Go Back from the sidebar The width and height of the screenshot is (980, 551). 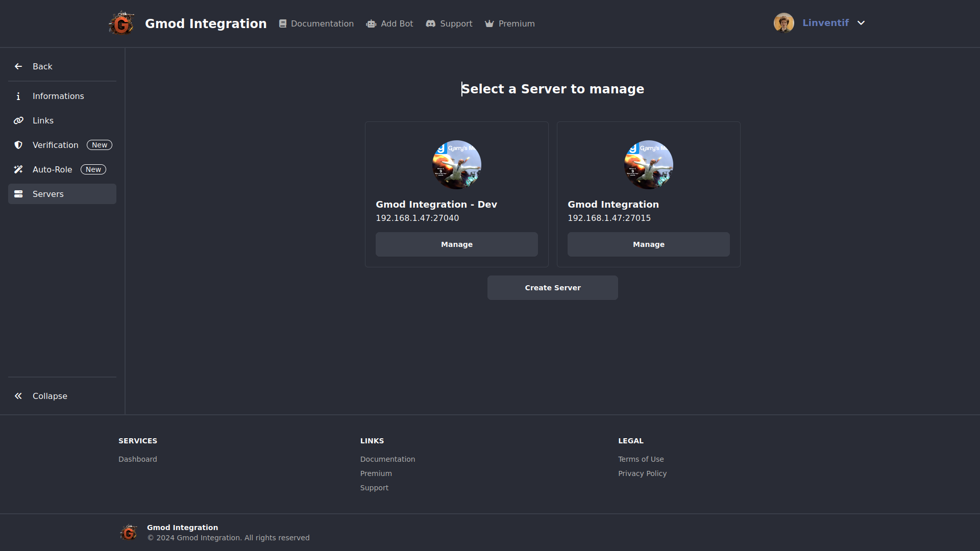click(62, 66)
